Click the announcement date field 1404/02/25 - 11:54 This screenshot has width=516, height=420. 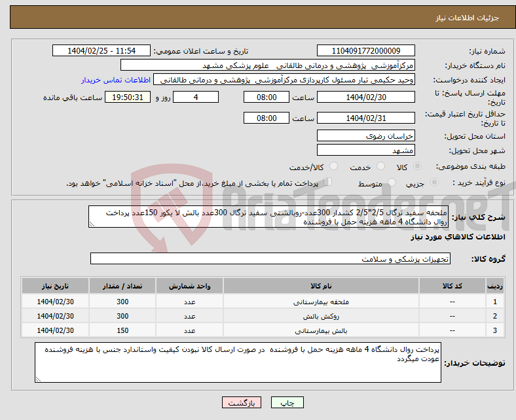pyautogui.click(x=101, y=50)
